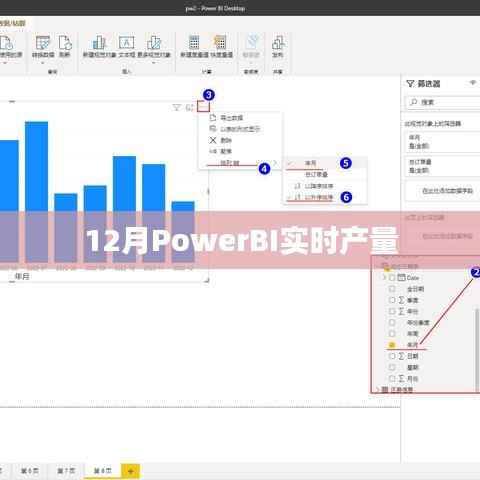Click 在此处添加数据字段 under visual filters

[447, 191]
